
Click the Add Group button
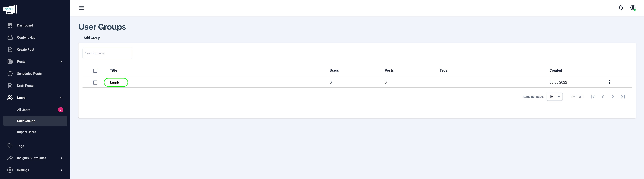[x=92, y=38]
